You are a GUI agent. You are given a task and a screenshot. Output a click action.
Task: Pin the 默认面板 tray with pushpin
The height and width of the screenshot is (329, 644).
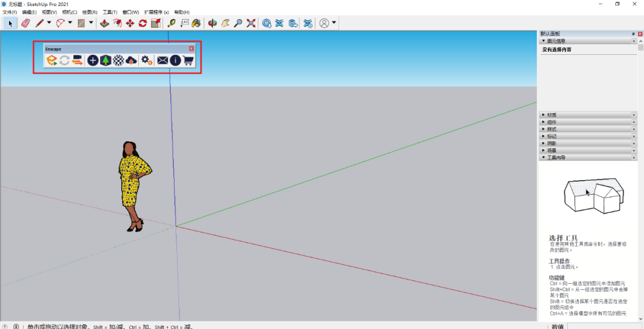[x=633, y=34]
